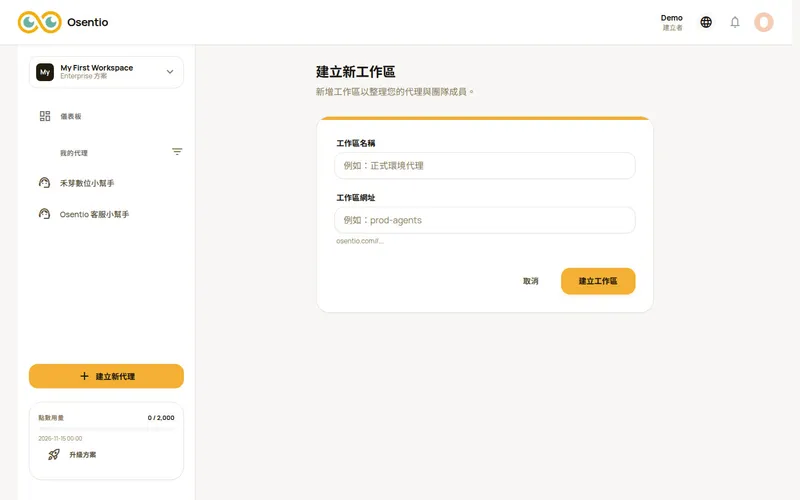
Task: Click the 建立工作區 button
Action: click(x=598, y=281)
